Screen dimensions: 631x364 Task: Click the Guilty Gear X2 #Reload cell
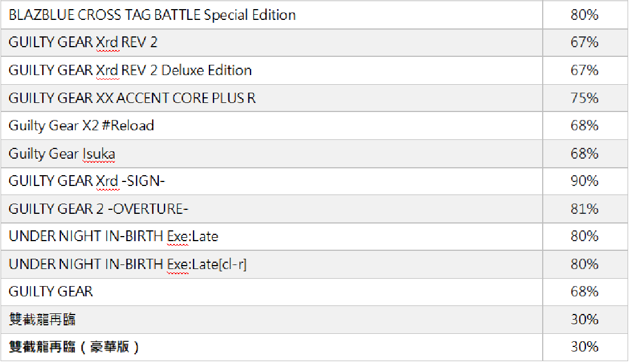(81, 126)
